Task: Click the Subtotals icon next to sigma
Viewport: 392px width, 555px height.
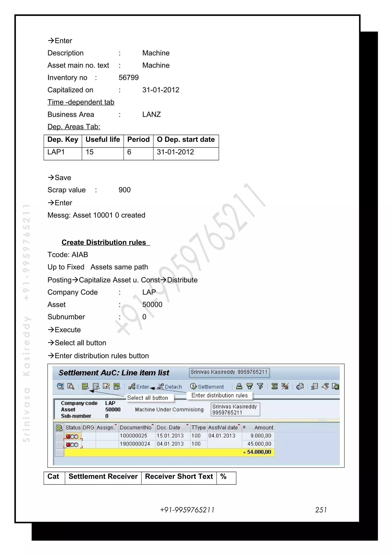Action: pos(285,386)
